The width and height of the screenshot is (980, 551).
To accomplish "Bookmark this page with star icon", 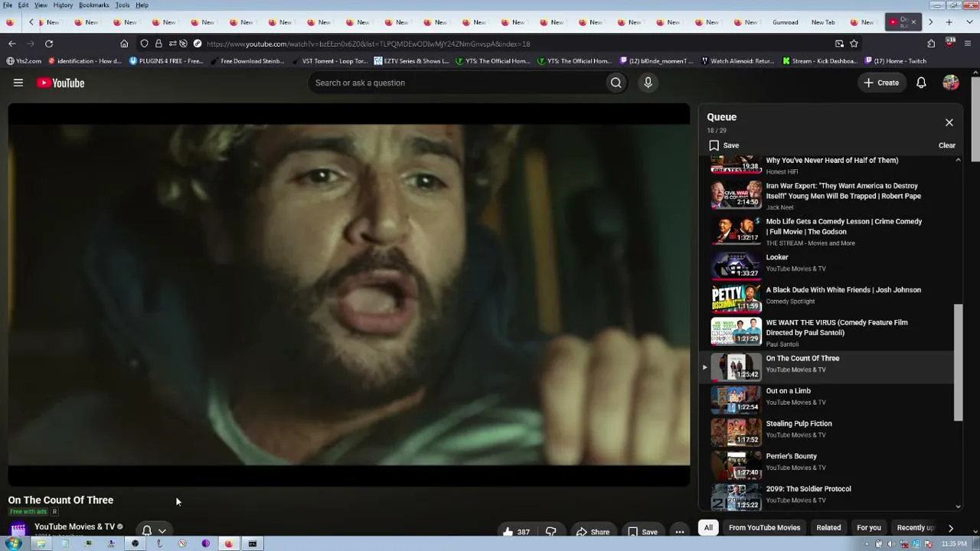I will pyautogui.click(x=854, y=44).
